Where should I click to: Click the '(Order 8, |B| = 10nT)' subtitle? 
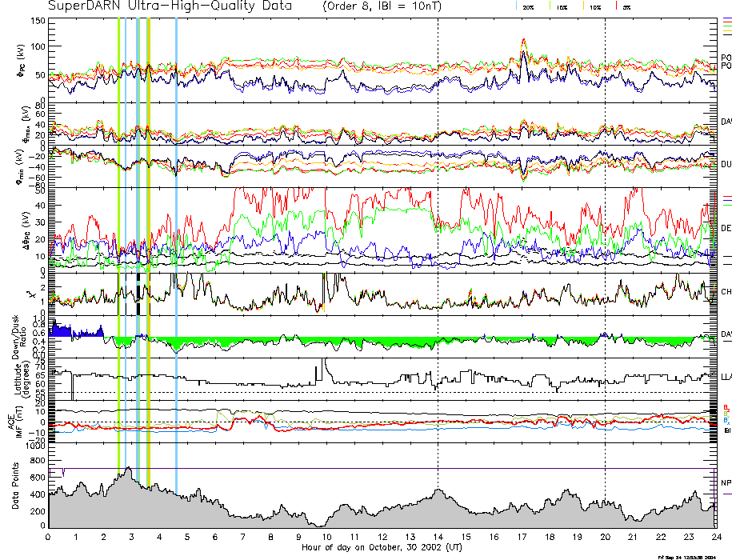click(382, 6)
